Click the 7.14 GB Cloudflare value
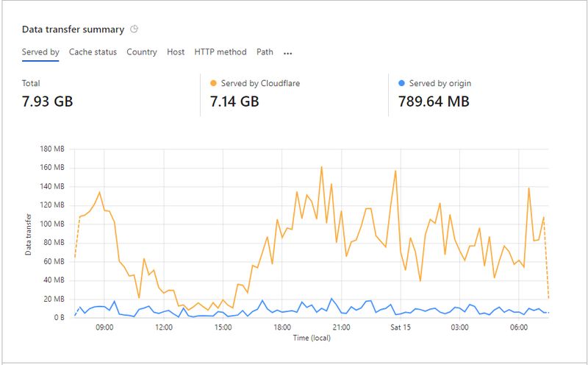 pyautogui.click(x=234, y=102)
